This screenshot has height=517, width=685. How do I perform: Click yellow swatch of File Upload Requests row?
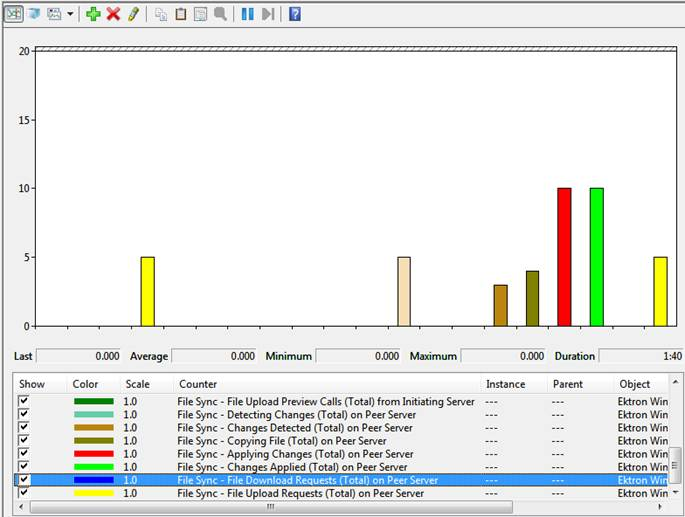[94, 493]
